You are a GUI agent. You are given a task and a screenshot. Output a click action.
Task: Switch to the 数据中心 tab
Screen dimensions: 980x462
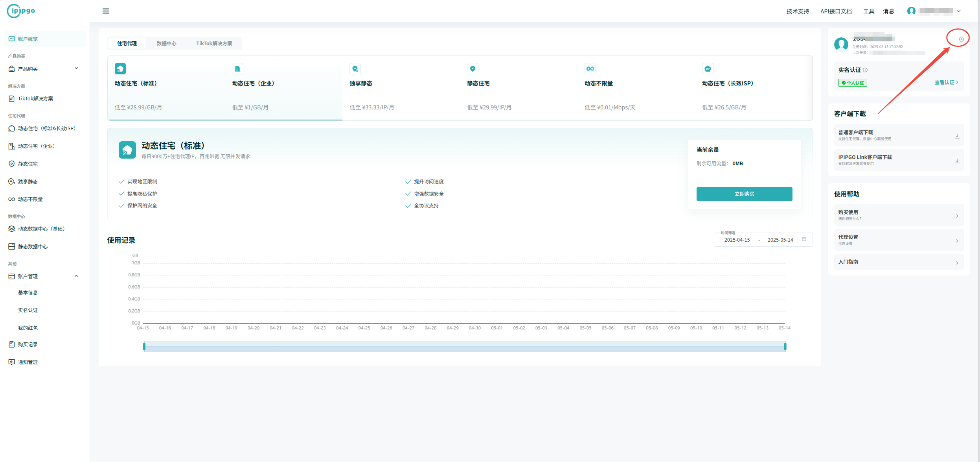pyautogui.click(x=166, y=43)
